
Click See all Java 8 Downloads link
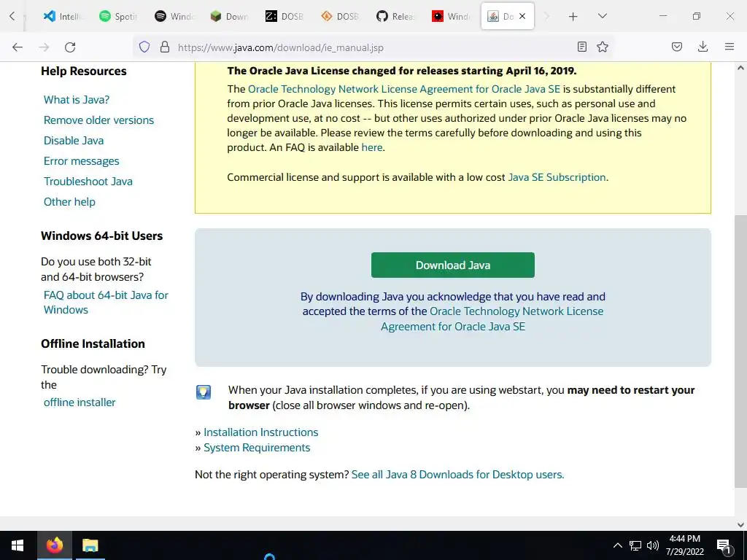[x=457, y=475]
